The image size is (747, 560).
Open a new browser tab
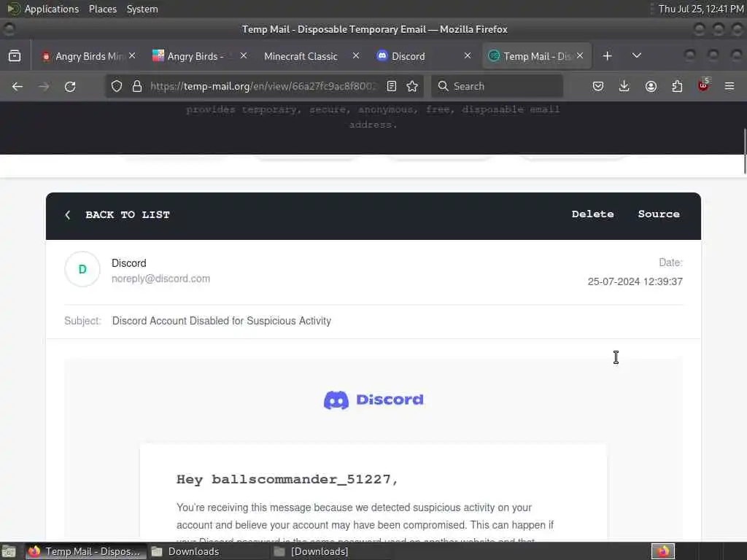coord(607,56)
